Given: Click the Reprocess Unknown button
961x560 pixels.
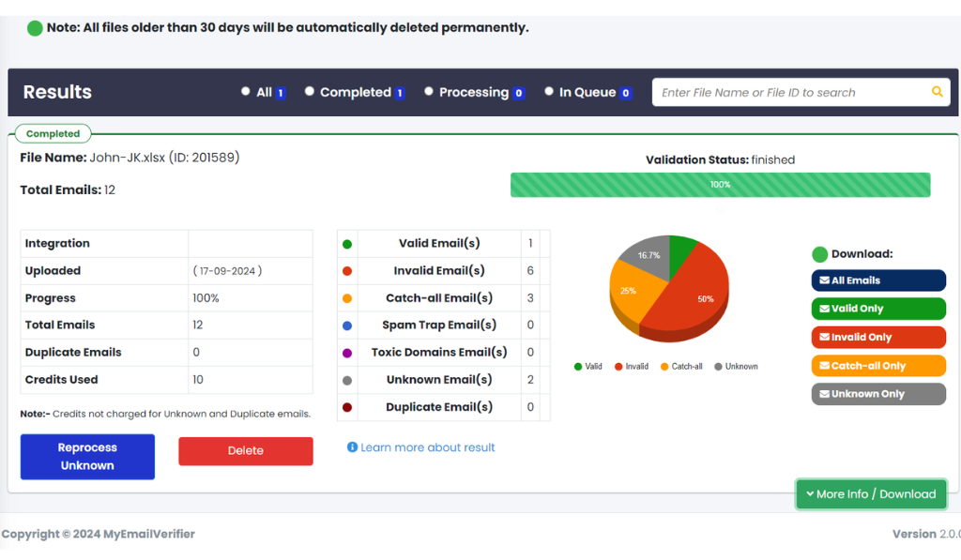Looking at the screenshot, I should [x=87, y=457].
